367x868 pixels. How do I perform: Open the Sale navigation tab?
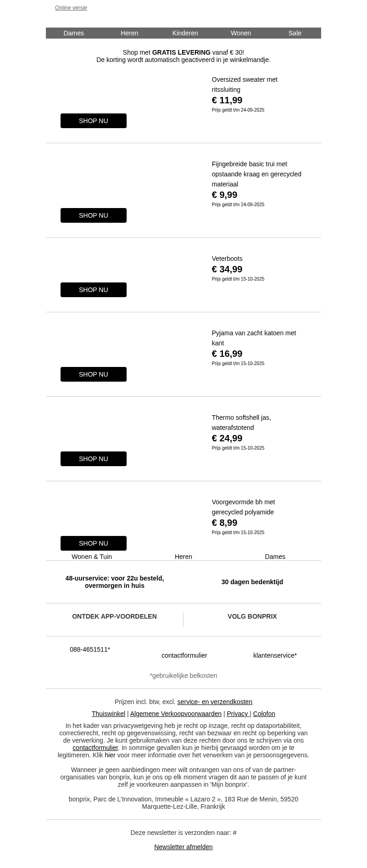pyautogui.click(x=295, y=33)
